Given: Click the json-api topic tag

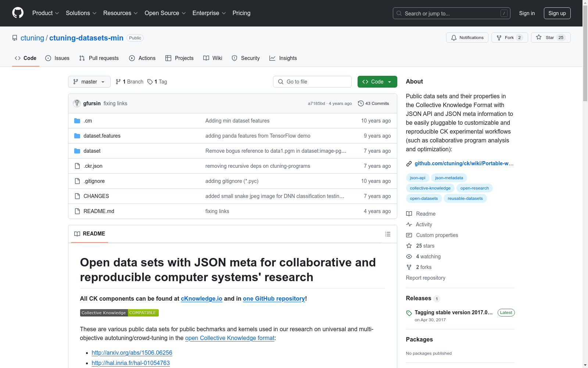Looking at the screenshot, I should click(x=417, y=178).
